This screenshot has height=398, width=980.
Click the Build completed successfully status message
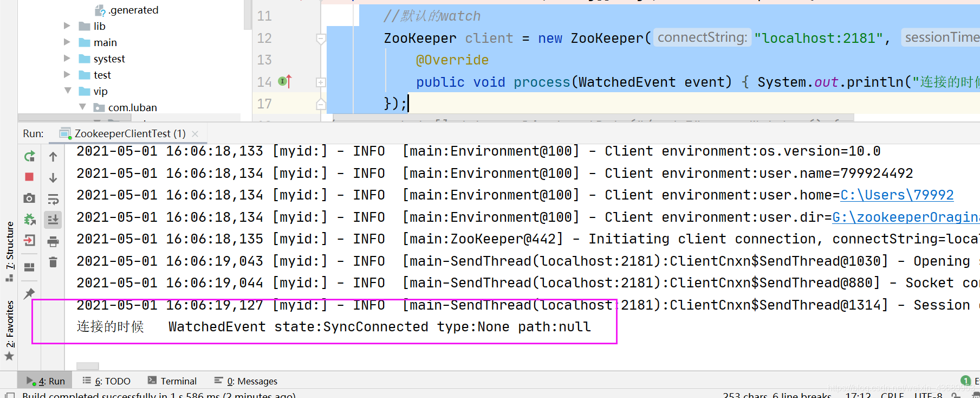(x=159, y=395)
